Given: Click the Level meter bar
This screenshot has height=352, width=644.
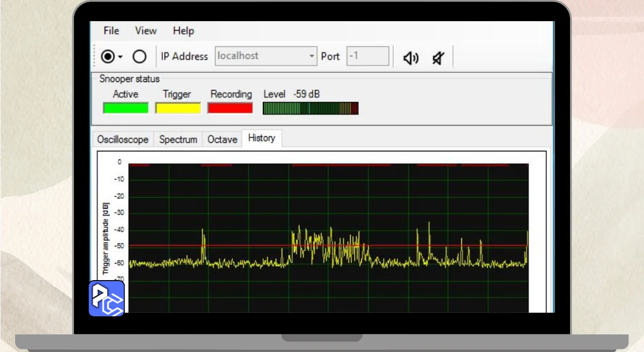Looking at the screenshot, I should [x=310, y=108].
